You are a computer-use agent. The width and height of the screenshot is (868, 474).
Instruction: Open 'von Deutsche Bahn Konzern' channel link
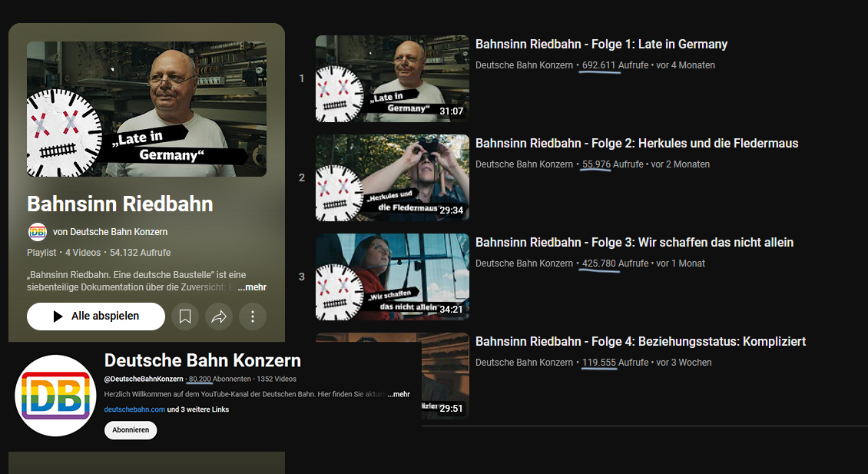(x=110, y=232)
